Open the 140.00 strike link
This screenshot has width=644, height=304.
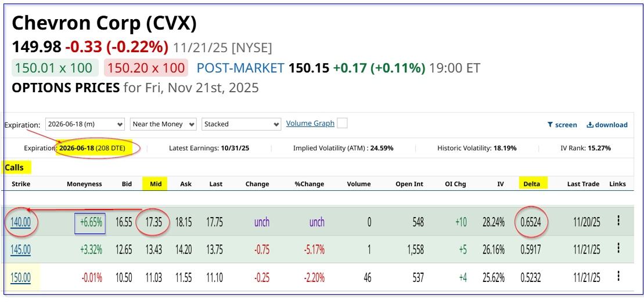point(21,222)
